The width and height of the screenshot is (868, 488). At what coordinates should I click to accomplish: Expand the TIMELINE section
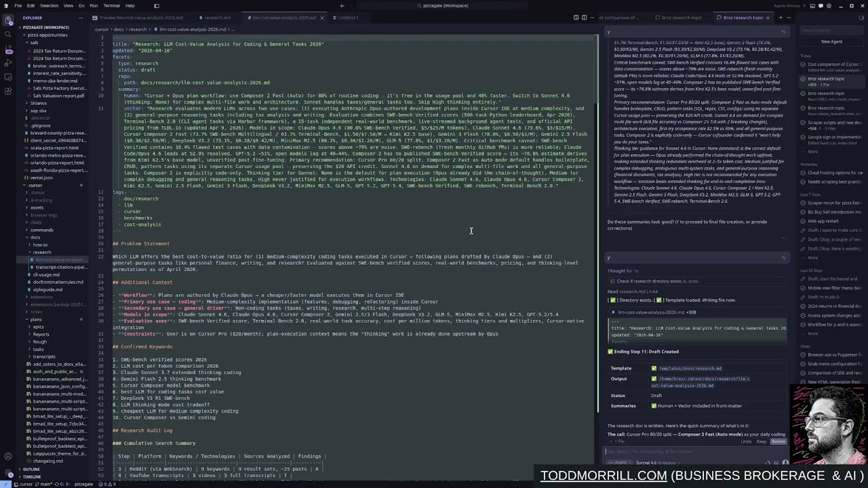point(32,476)
